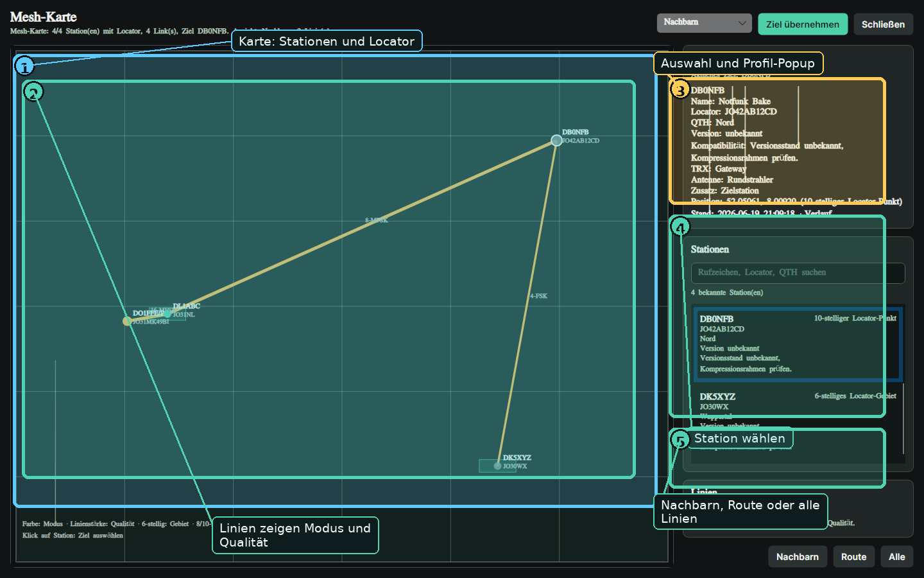Screen dimensions: 924x578
Task: Click the Stationen list scrollbar
Action: tap(903, 419)
